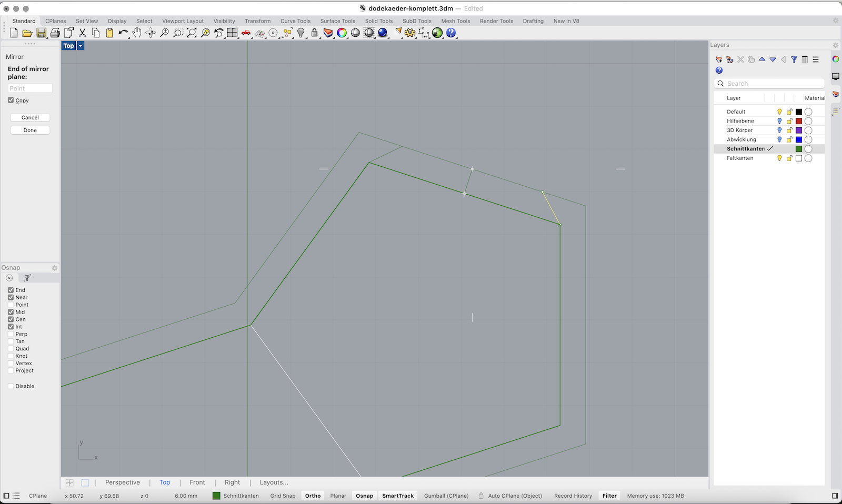Click the red car named views icon
The width and height of the screenshot is (842, 504).
click(x=246, y=33)
